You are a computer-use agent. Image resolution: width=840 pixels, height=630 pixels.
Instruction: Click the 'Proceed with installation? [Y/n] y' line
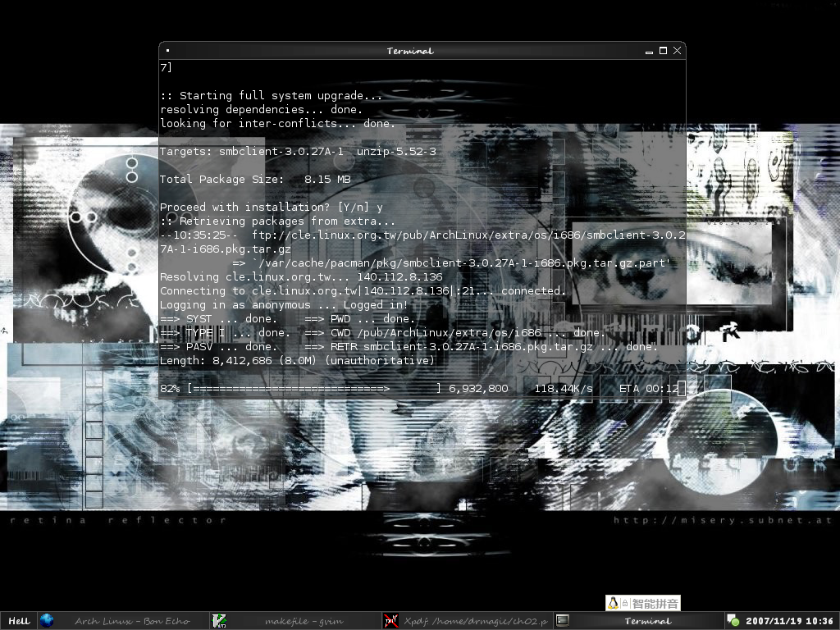coord(271,208)
